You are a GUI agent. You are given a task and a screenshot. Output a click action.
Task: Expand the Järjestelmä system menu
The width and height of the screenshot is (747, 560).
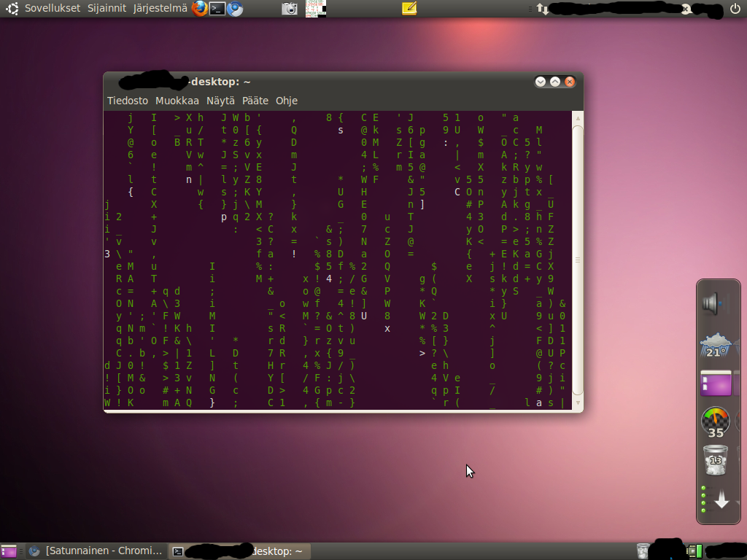point(160,9)
